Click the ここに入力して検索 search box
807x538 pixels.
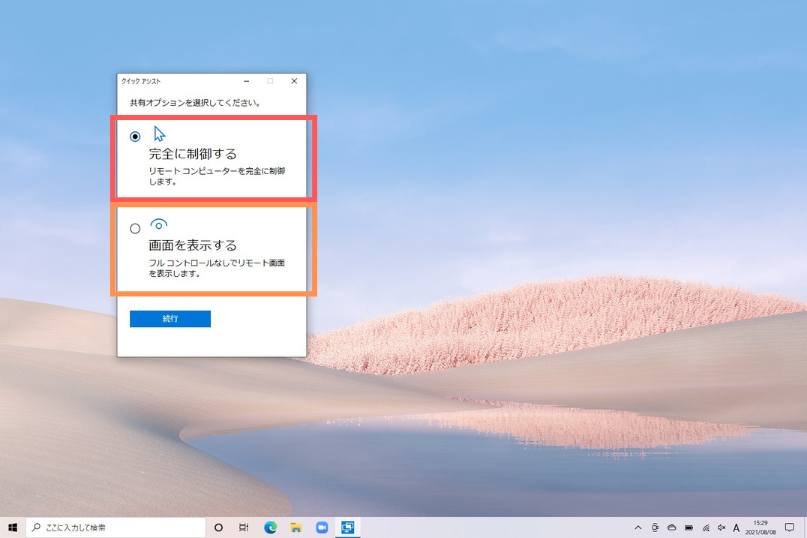[115, 527]
